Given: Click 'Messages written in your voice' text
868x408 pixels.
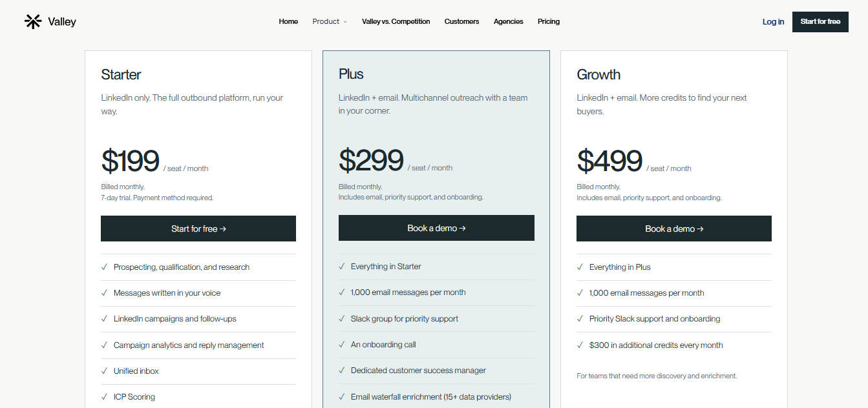Looking at the screenshot, I should tap(167, 292).
